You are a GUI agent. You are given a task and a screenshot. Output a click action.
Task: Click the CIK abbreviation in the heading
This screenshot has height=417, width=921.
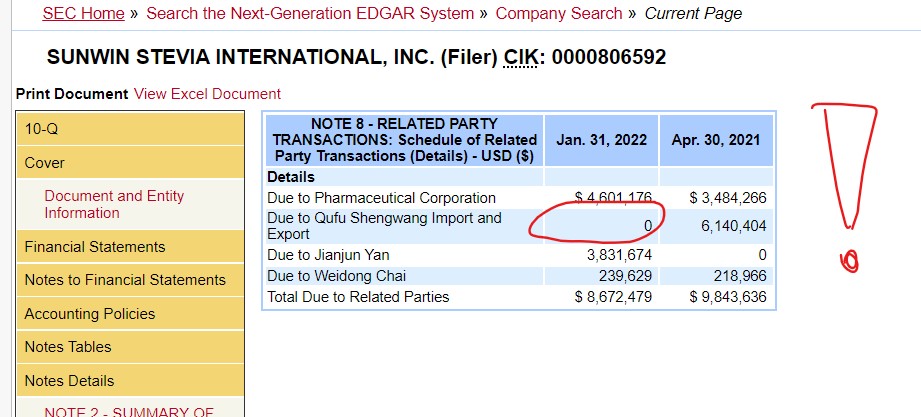coord(520,57)
